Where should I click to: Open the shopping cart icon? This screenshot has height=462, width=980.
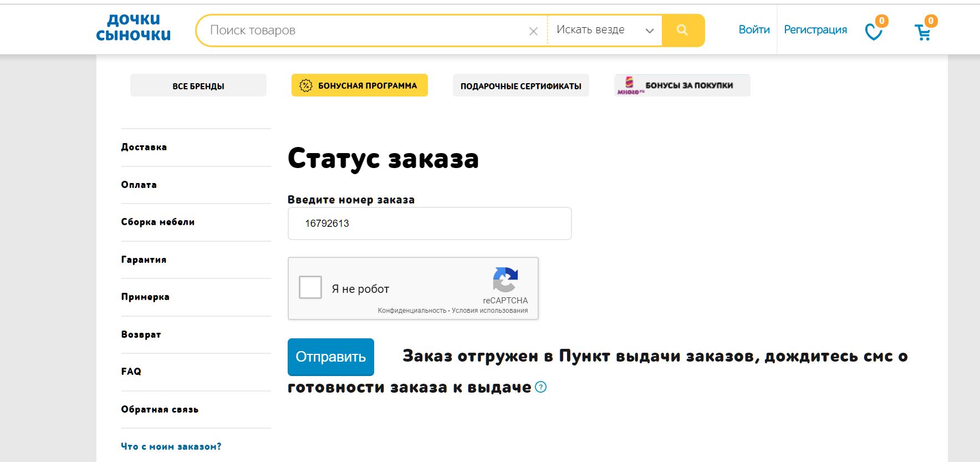922,33
